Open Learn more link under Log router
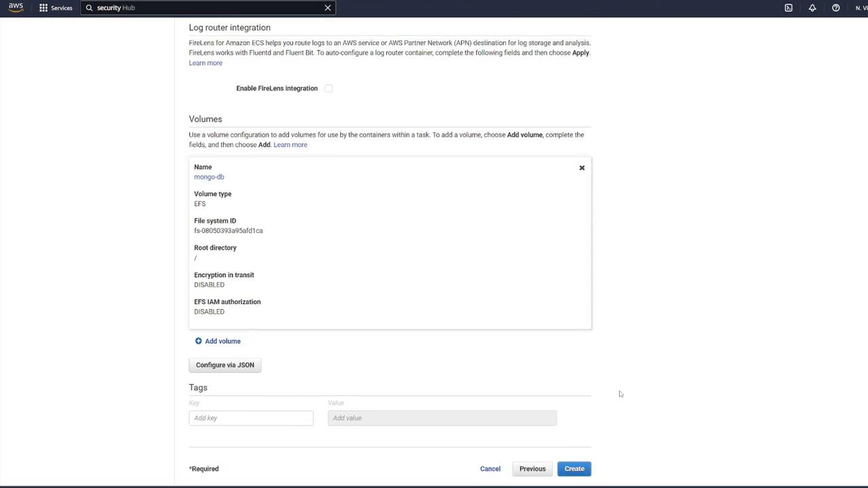Viewport: 868px width, 488px height. [x=205, y=63]
